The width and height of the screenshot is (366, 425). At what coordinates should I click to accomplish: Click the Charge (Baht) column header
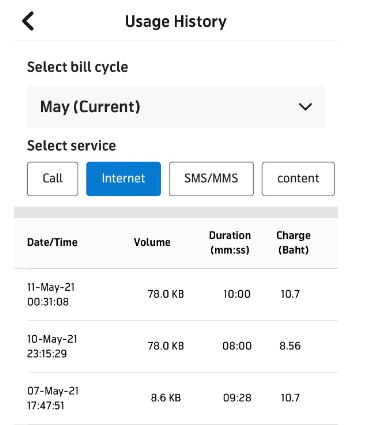click(x=293, y=243)
